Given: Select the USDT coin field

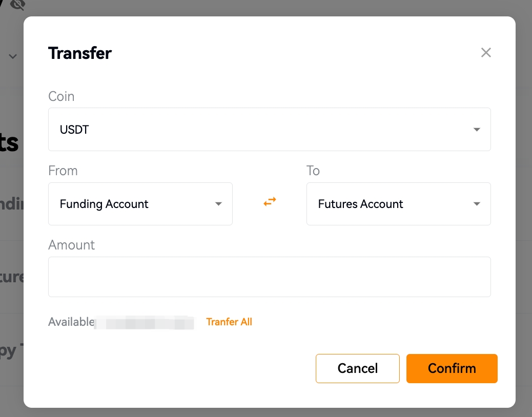Looking at the screenshot, I should 270,129.
